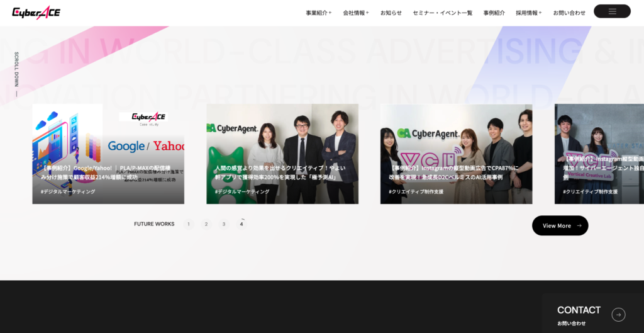Image resolution: width=644 pixels, height=333 pixels.
Task: Click the SCROLL DOWN indicator
Action: coord(16,74)
